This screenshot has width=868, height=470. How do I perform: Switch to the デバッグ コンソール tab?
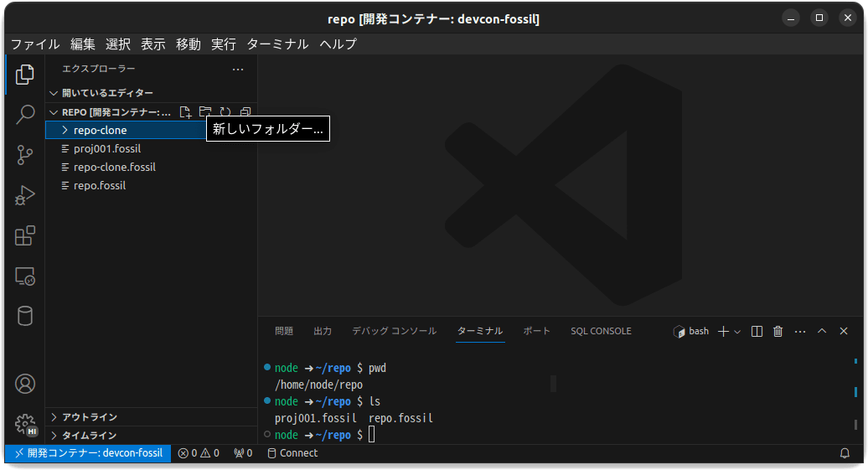coord(394,331)
